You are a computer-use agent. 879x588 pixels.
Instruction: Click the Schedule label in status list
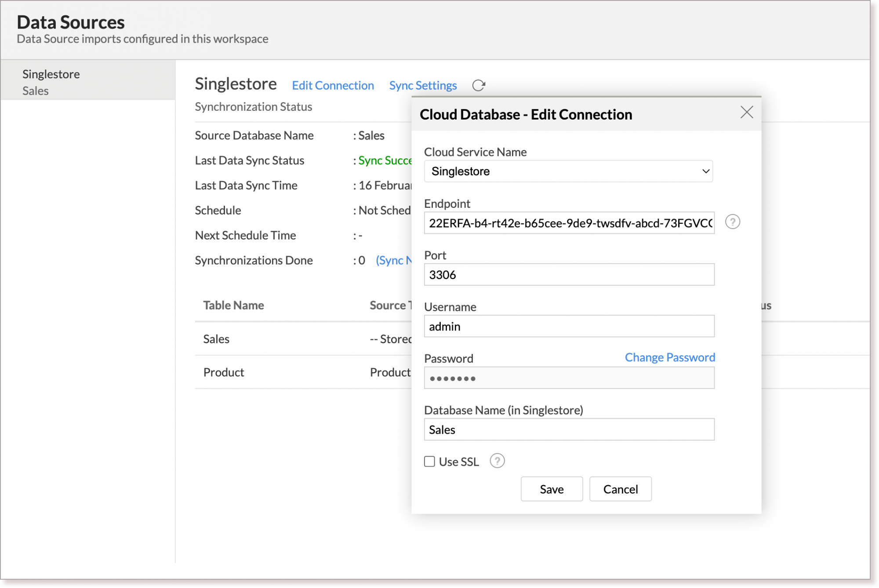[x=218, y=211]
